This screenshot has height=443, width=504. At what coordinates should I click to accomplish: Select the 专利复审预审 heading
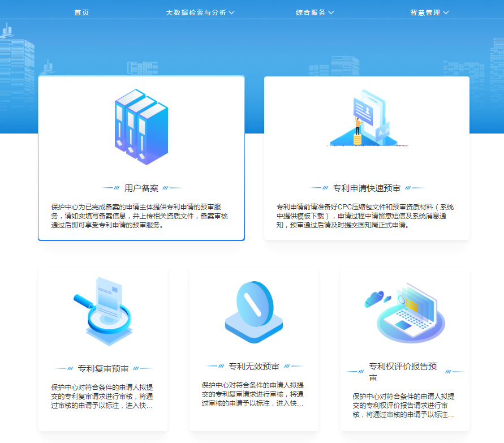103,368
